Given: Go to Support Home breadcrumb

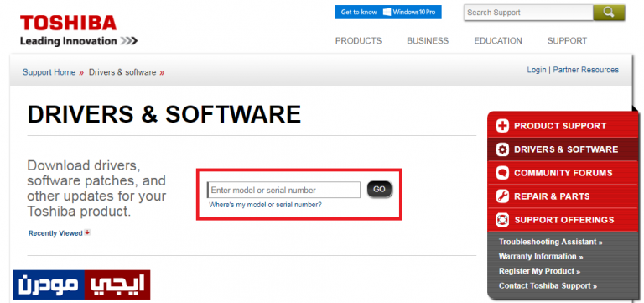Looking at the screenshot, I should coord(49,72).
